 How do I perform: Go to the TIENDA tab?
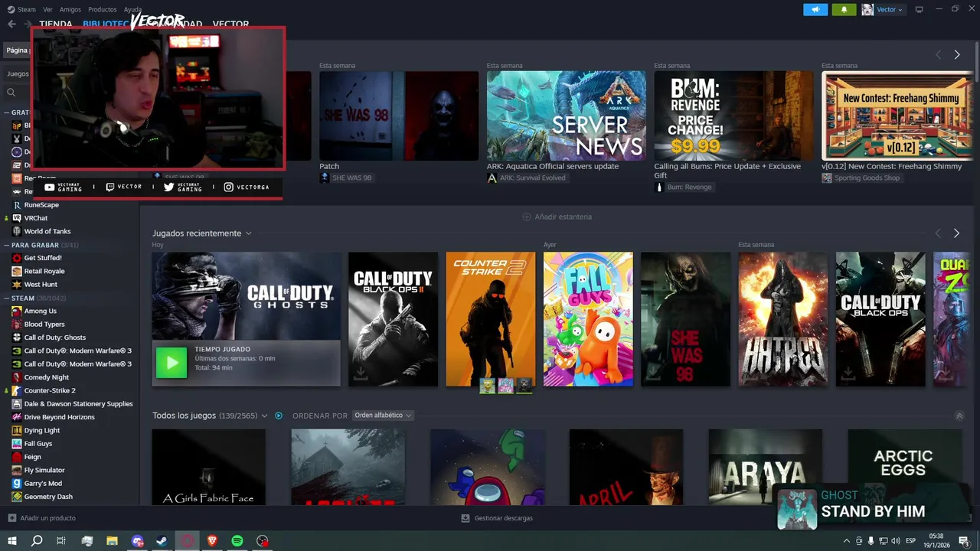coord(55,24)
